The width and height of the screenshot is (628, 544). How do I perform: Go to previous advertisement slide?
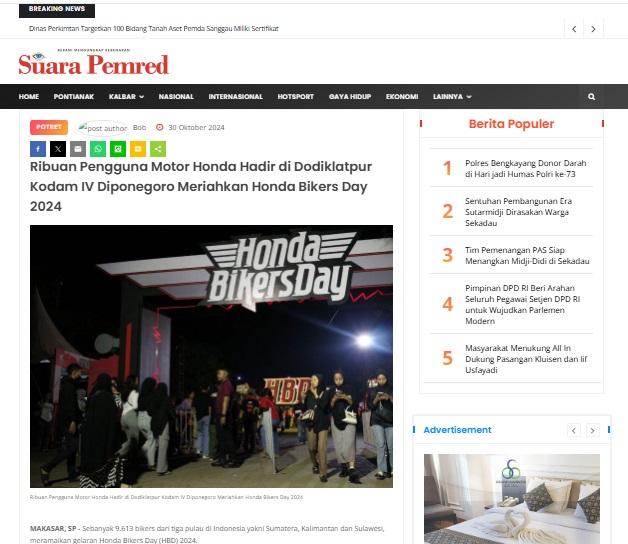pos(574,430)
